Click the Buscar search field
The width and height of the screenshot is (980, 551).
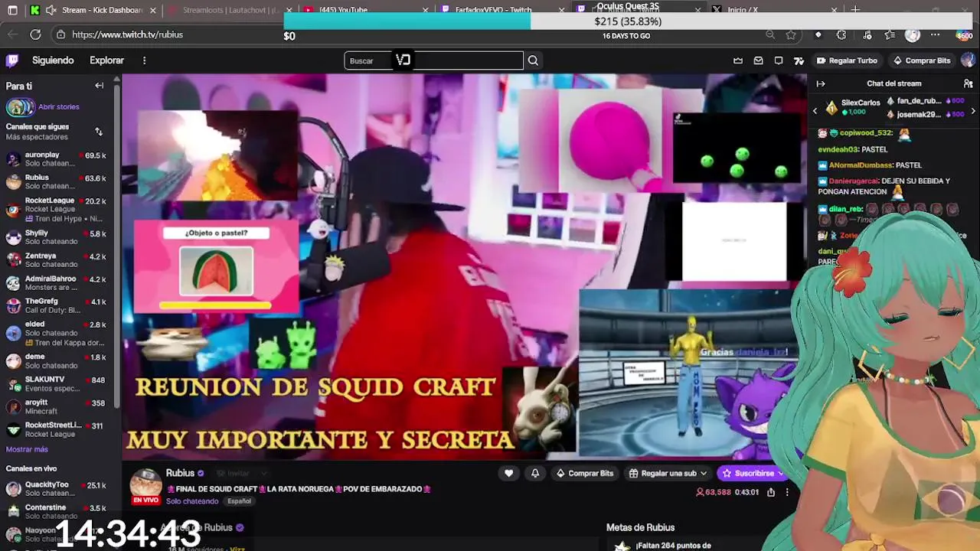click(x=433, y=60)
